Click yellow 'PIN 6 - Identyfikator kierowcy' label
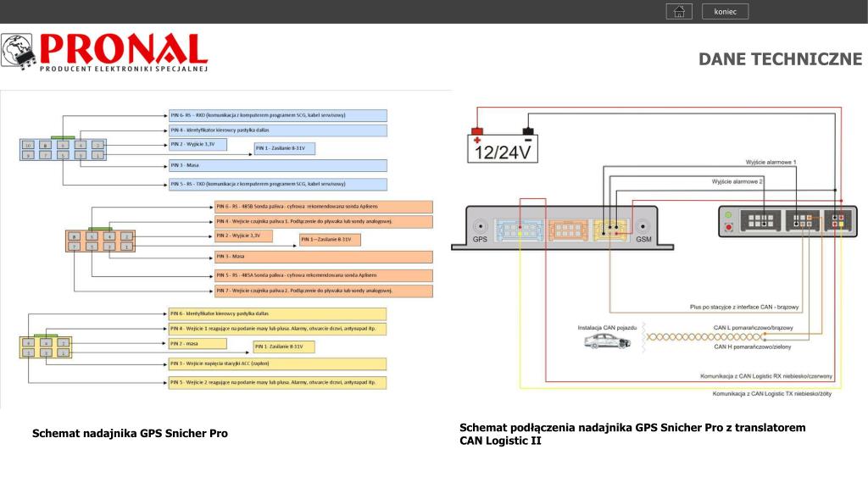 277,314
